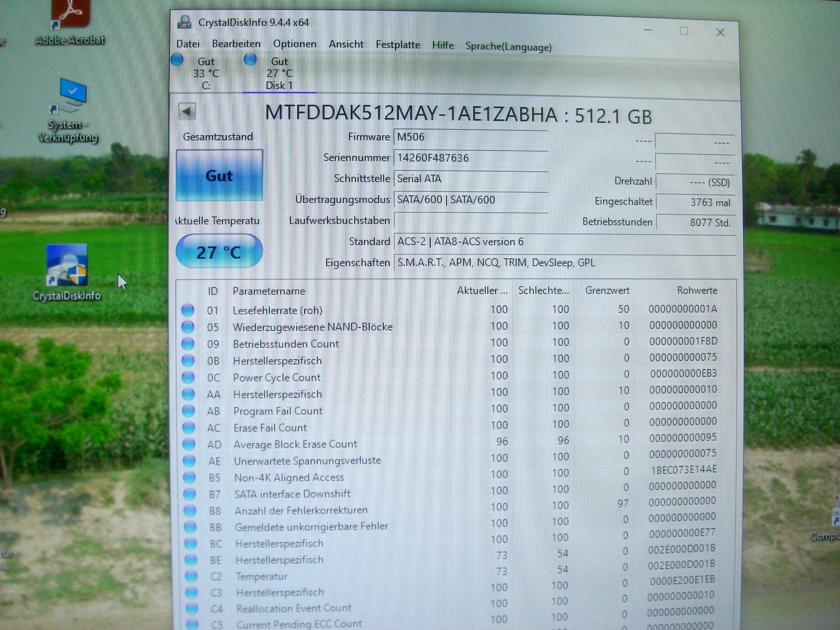Open the Adobe Acrobat desktop shortcut
Screen dimensions: 840x630
(70, 21)
